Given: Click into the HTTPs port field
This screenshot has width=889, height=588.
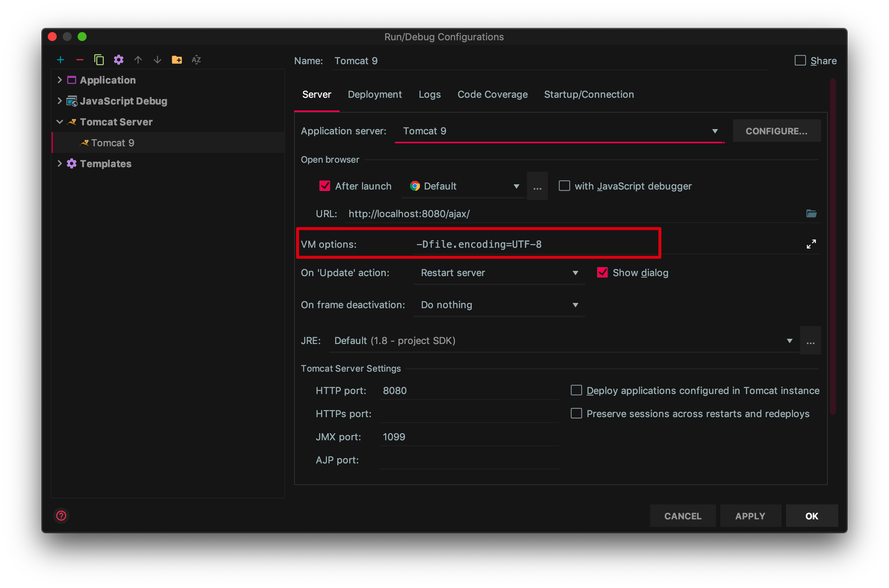Looking at the screenshot, I should click(469, 414).
